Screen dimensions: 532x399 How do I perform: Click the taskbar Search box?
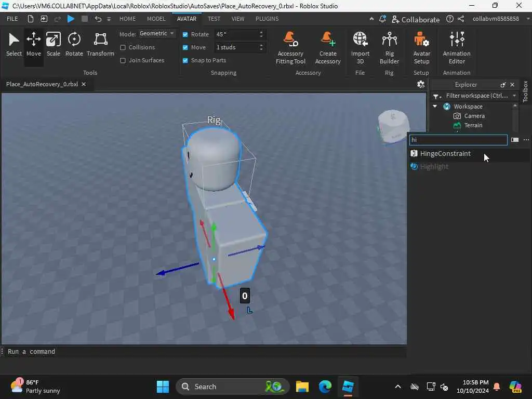233,387
